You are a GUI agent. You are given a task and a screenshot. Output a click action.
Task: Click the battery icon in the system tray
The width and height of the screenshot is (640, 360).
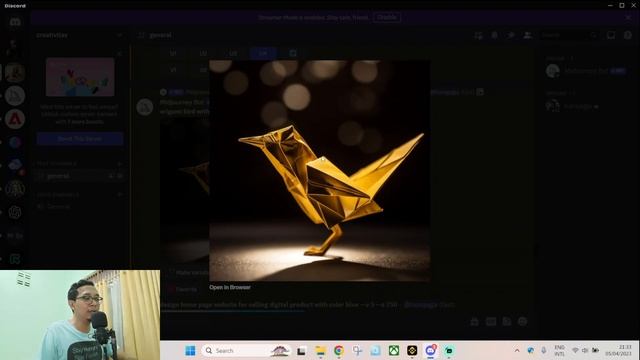coord(596,351)
